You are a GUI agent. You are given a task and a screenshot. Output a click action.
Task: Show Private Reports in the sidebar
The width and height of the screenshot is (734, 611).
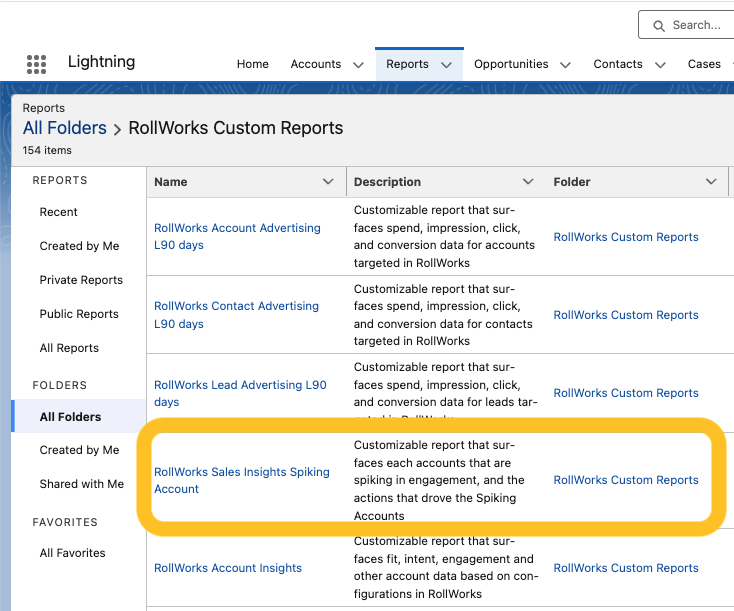coord(81,280)
